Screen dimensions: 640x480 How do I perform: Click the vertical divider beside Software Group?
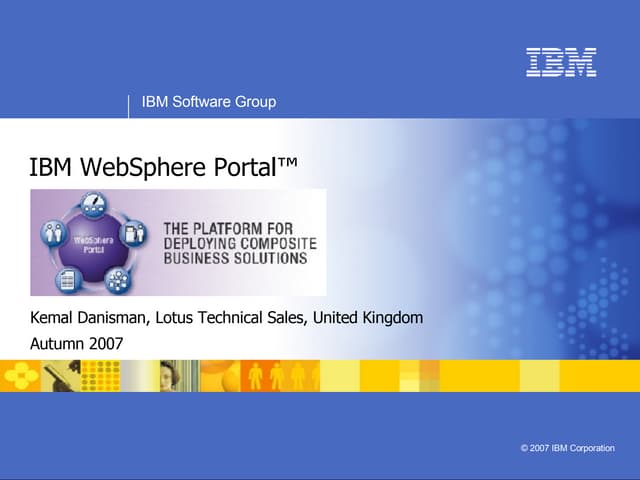129,104
